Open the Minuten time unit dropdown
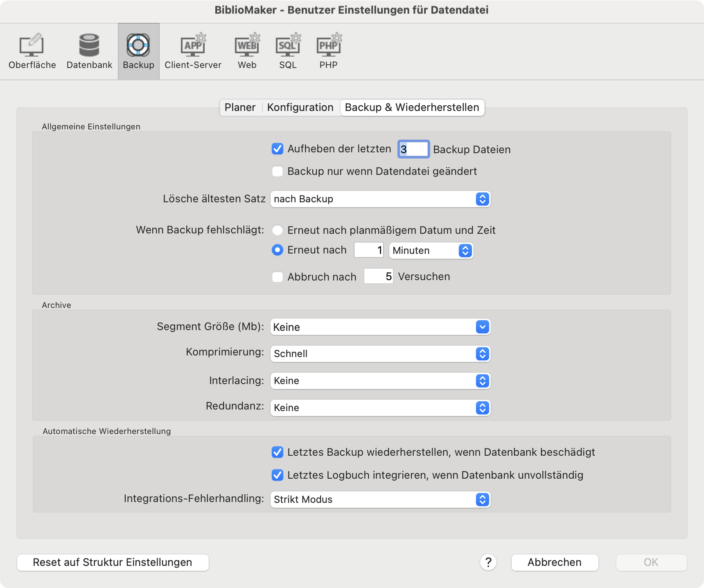 pos(431,251)
